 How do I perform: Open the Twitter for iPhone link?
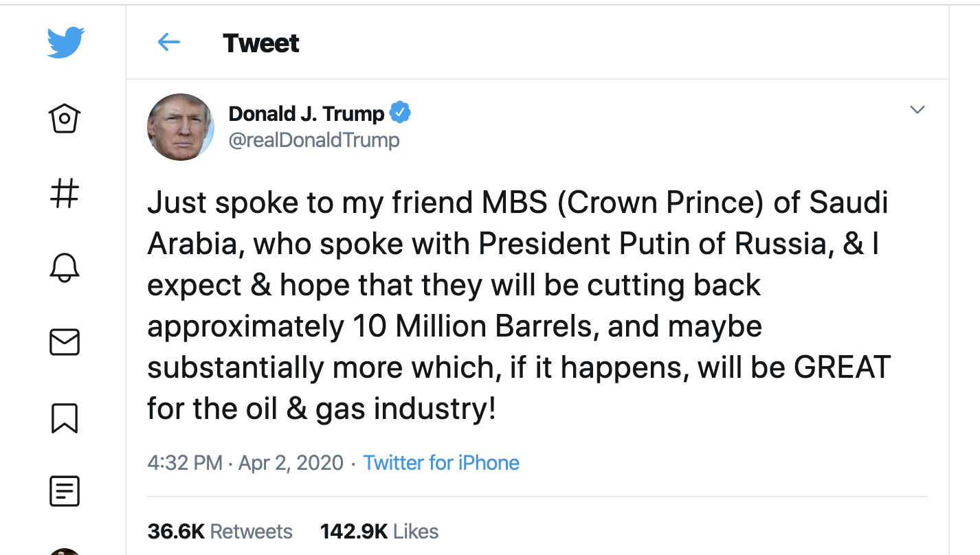441,462
